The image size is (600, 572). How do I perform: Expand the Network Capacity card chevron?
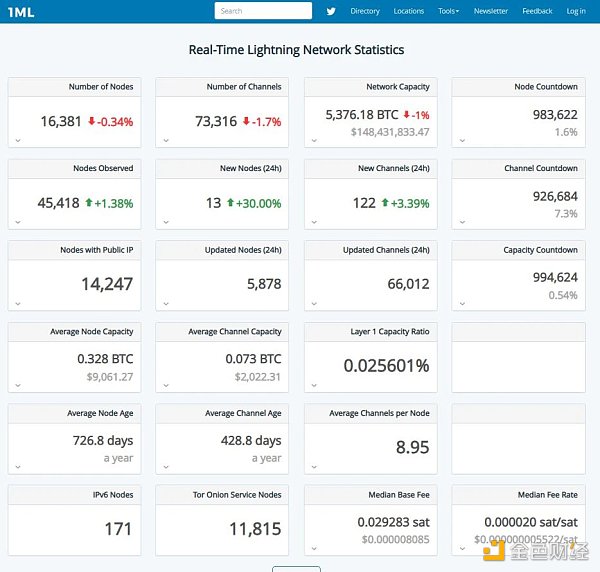coord(313,141)
